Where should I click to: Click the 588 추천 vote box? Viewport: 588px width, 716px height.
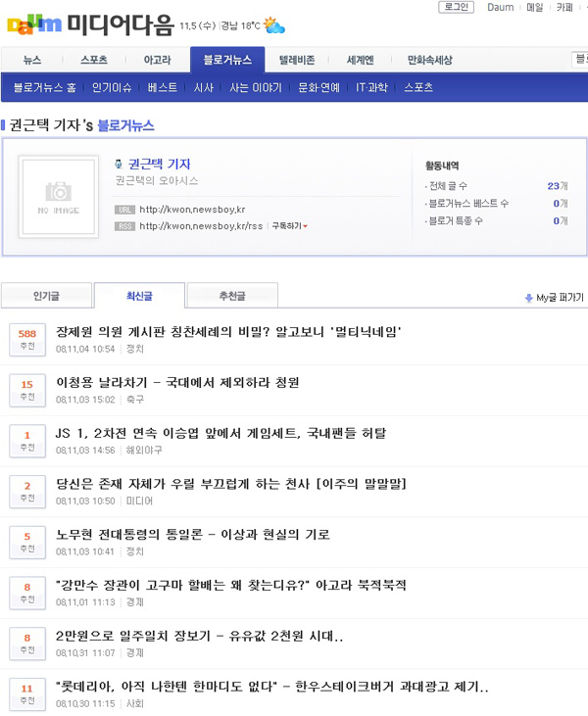[x=27, y=339]
